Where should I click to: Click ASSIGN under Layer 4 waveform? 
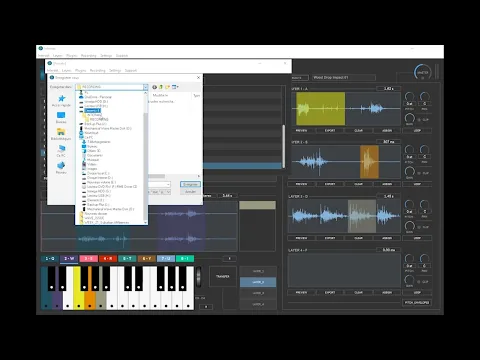coord(387,292)
